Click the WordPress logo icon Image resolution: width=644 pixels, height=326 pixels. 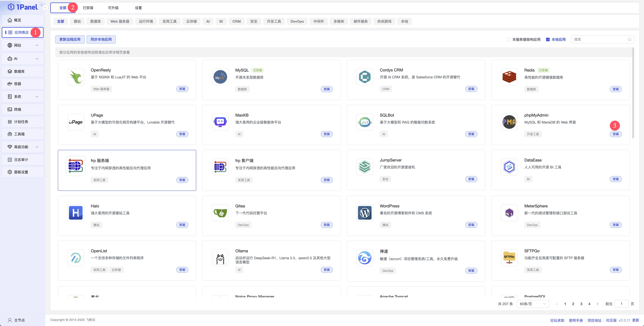[365, 213]
